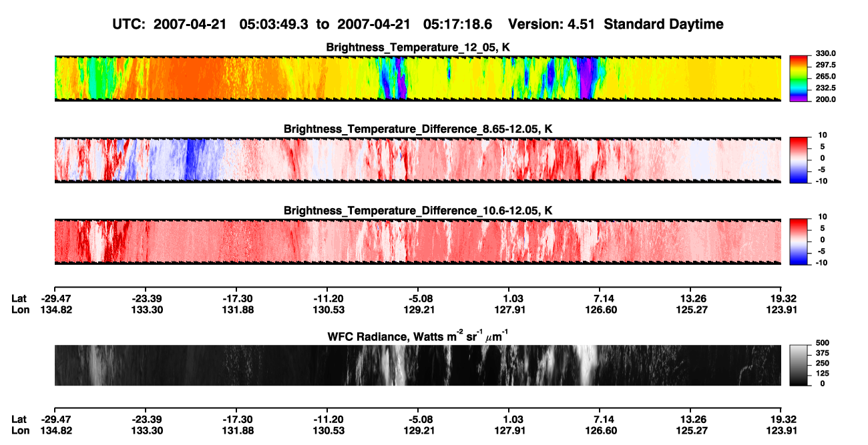Viewport: 868px width, 445px height.
Task: Click the 297.5 colorbar label
Action: point(825,65)
